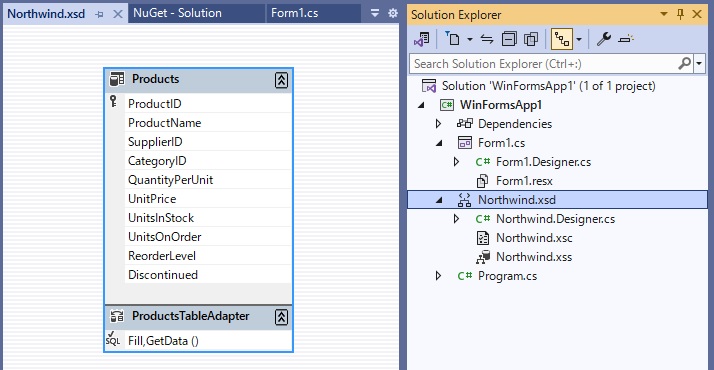
Task: Click the Preview Selected Items icon
Action: pos(626,39)
